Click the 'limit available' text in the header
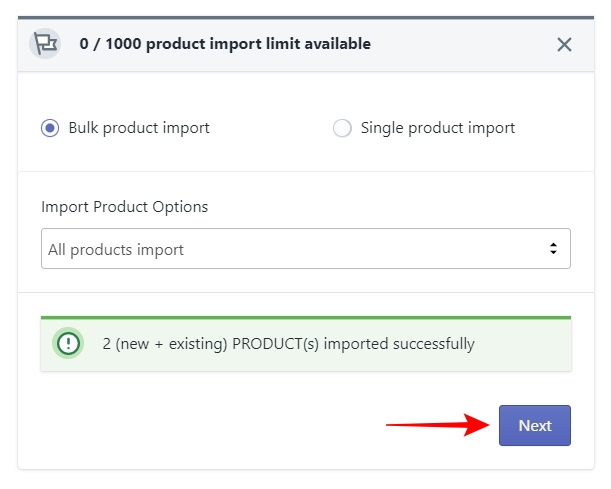Viewport: 611px width, 489px height. (x=318, y=44)
